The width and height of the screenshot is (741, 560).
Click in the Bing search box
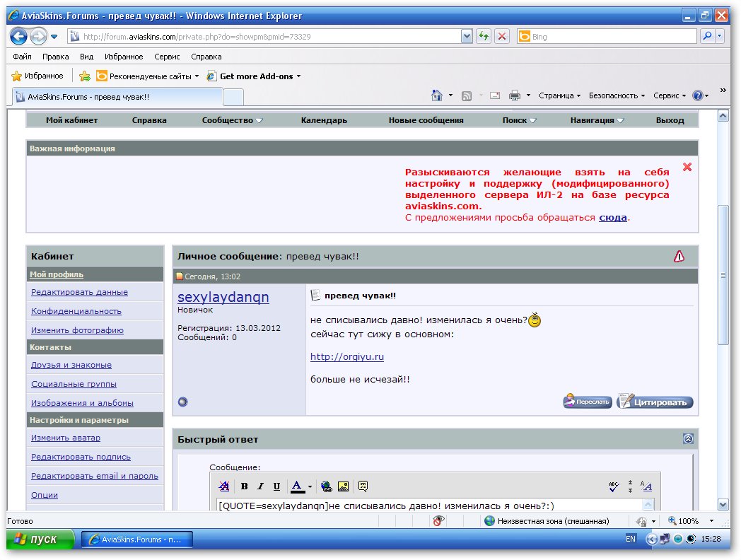[607, 36]
